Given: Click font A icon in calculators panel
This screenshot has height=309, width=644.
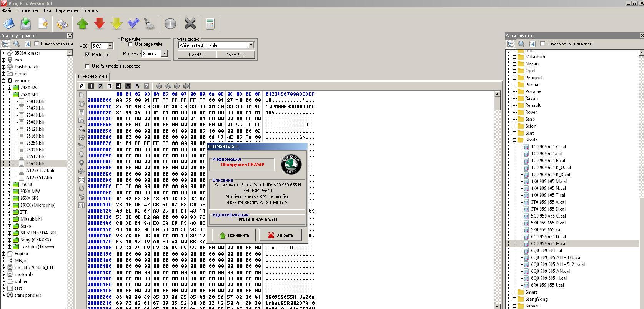Looking at the screenshot, I should (533, 44).
